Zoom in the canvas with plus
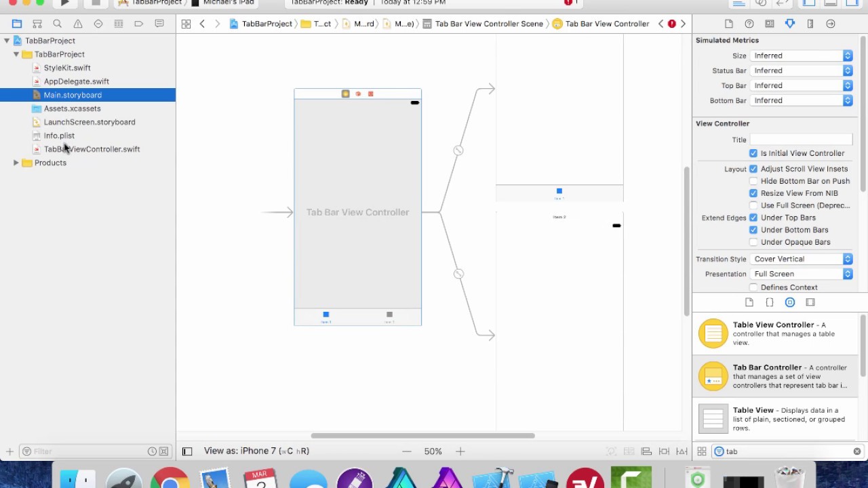Viewport: 868px width, 488px height. click(x=460, y=451)
